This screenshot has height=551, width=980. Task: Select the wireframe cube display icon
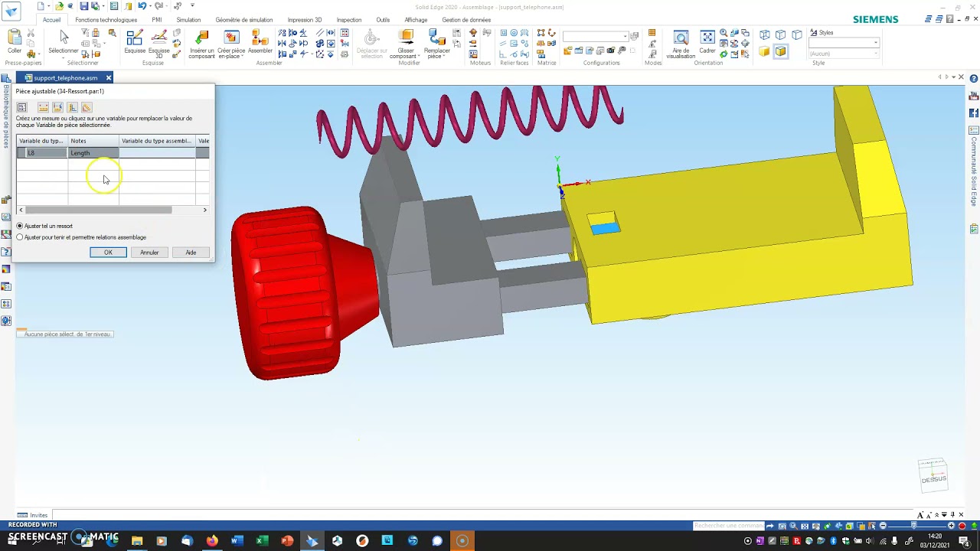[x=764, y=34]
